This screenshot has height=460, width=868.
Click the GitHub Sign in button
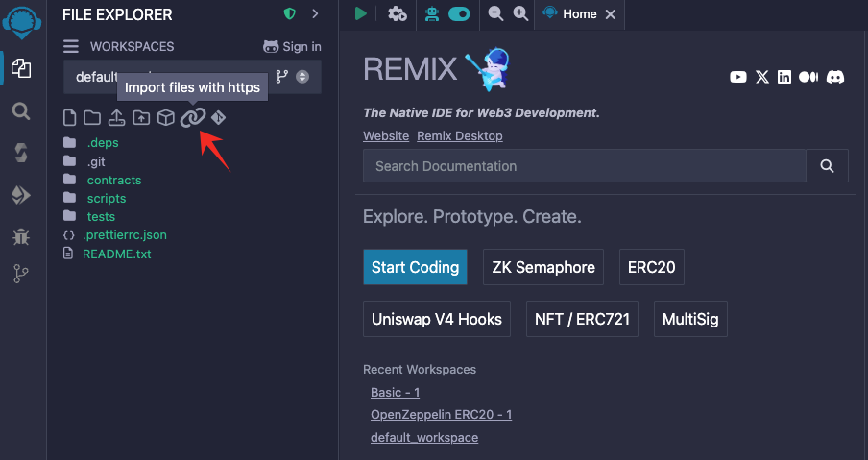[292, 46]
